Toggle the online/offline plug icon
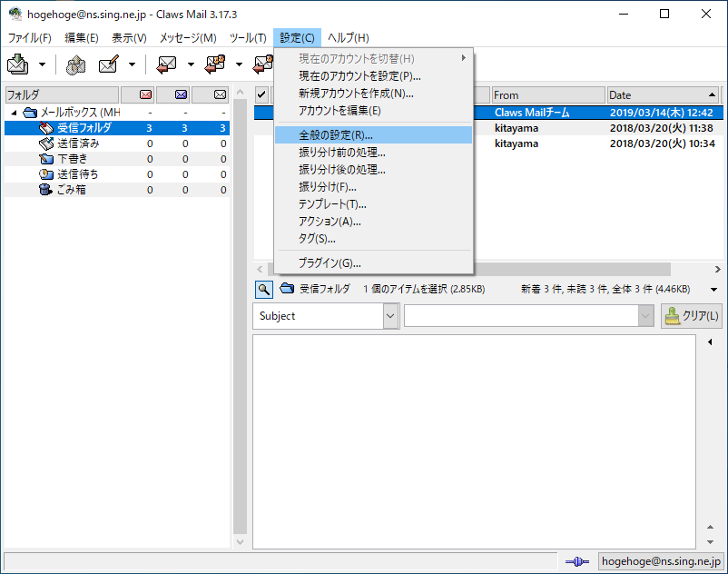This screenshot has height=574, width=728. click(x=577, y=562)
